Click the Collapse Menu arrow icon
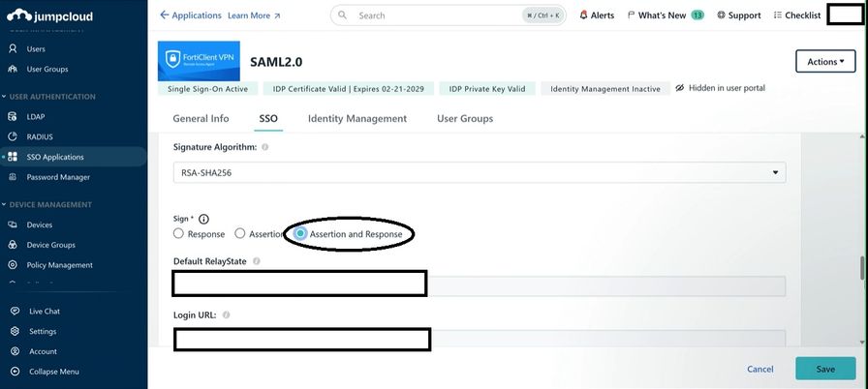Screen dimensions: 868x389 (15, 372)
